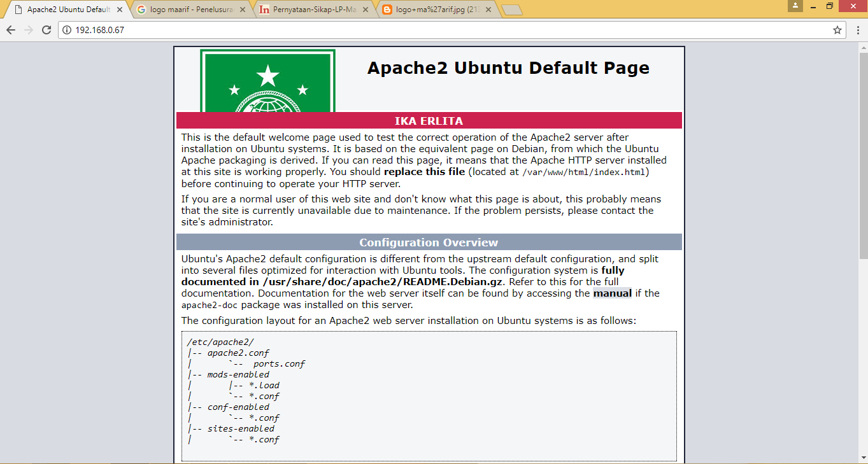Click the bold 'replace this file' text
Viewport: 868px width, 464px height.
pos(425,172)
